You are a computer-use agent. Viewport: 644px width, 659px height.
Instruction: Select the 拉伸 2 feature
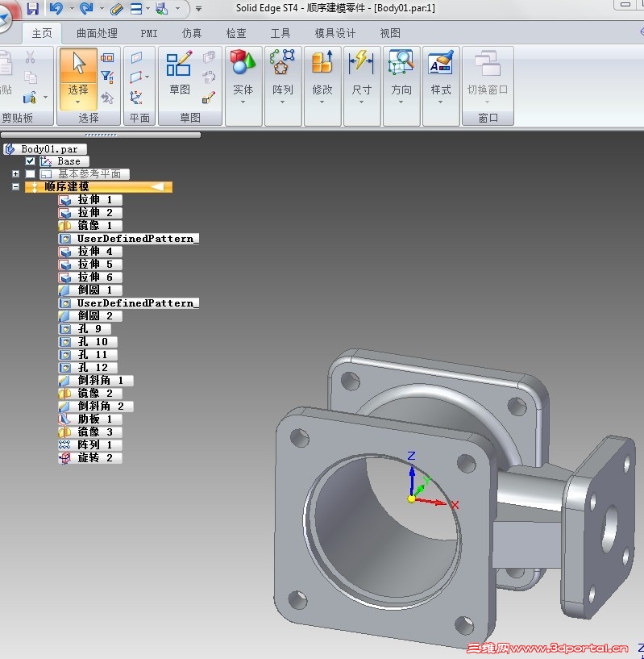pos(90,213)
